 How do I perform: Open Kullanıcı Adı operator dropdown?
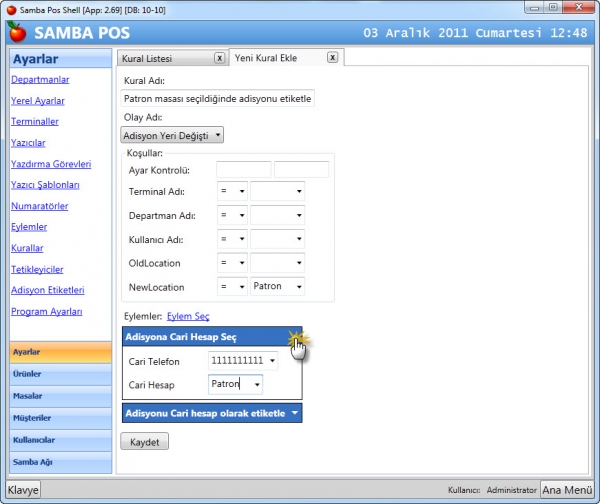[232, 239]
